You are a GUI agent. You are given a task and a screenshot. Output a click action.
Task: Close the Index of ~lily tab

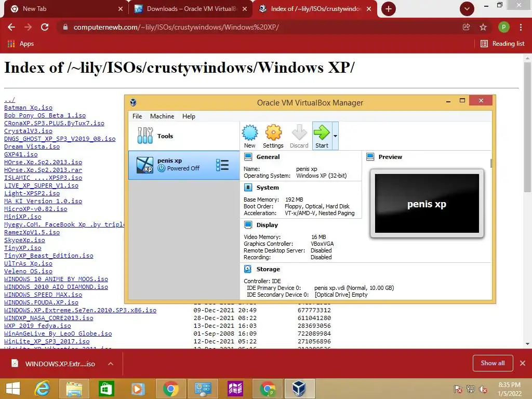[369, 9]
